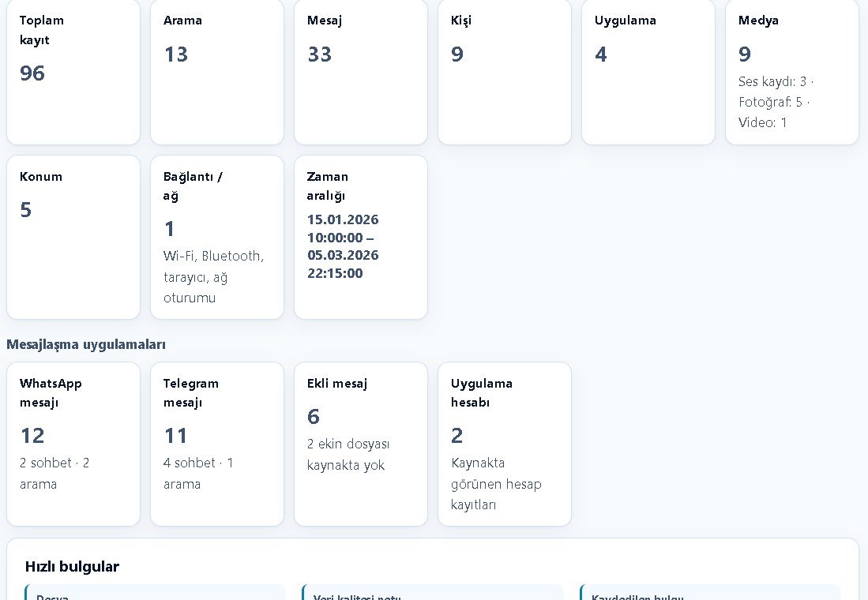Click the 'Ses kaydı: 3' media detail

772,81
